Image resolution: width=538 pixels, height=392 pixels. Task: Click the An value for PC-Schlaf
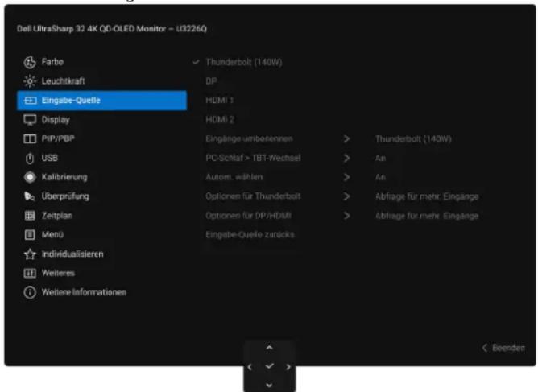380,158
